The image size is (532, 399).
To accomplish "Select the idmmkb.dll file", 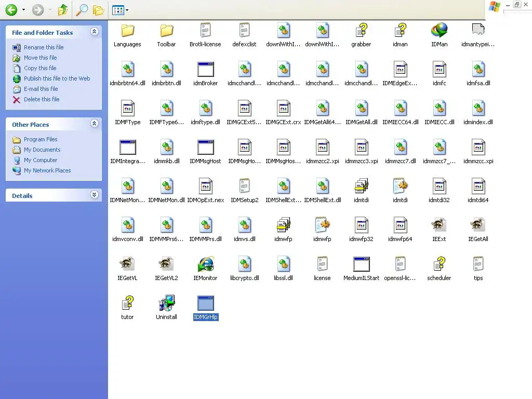I will [167, 152].
